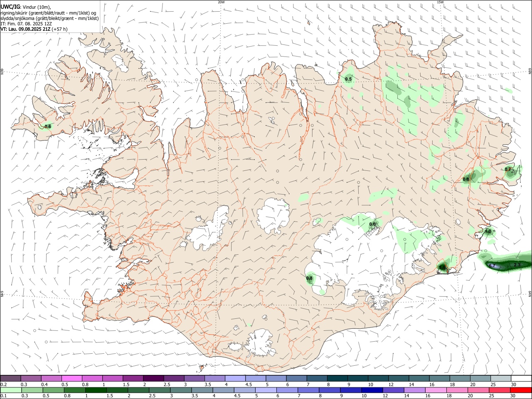Click the 'VT: Lau. 09.08.2025 21Z (+57 h)' line
Screen dimensions: 532x399
coord(34,29)
